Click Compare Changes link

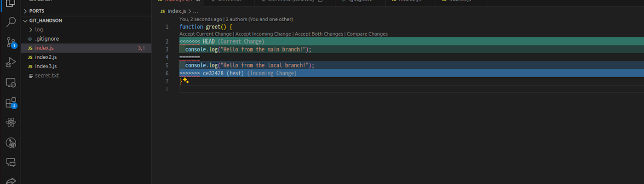click(x=367, y=34)
